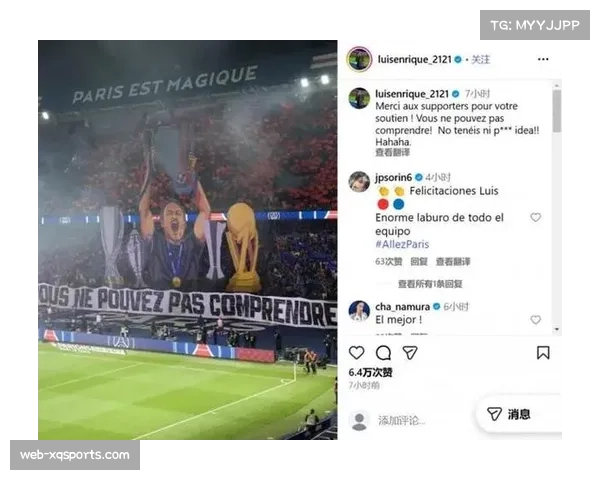Click the comments panel scrollbar down arrow
600x480 pixels.
coord(557,329)
